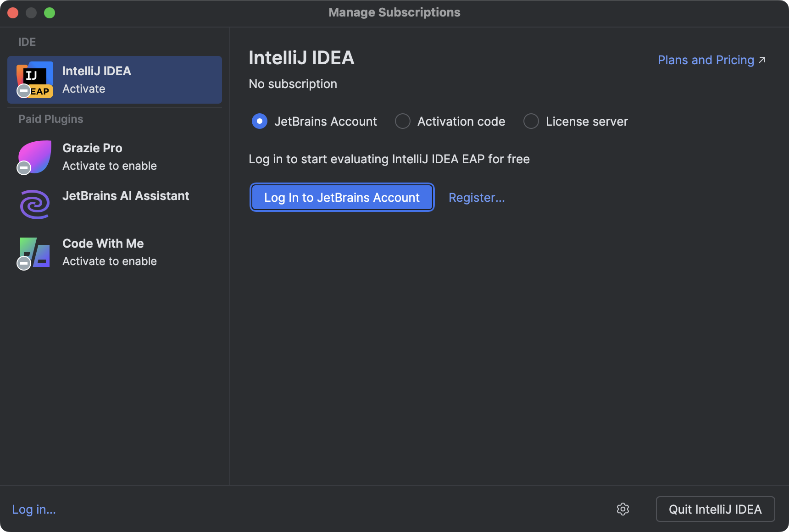789x532 pixels.
Task: Select IntelliJ IDEA in the IDE list
Action: pos(115,80)
